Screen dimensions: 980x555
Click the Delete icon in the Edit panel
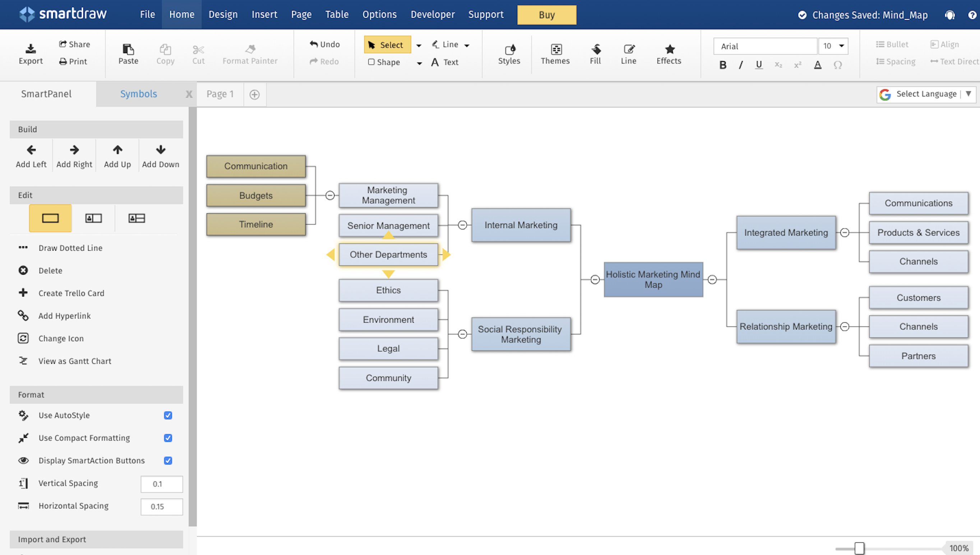[23, 270]
